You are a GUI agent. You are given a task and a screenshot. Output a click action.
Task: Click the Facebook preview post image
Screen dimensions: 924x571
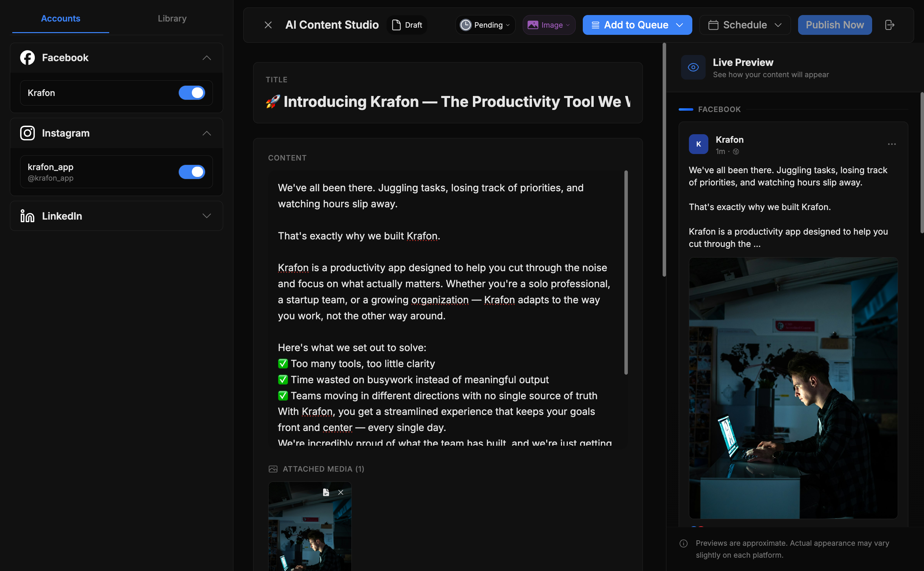(x=793, y=388)
